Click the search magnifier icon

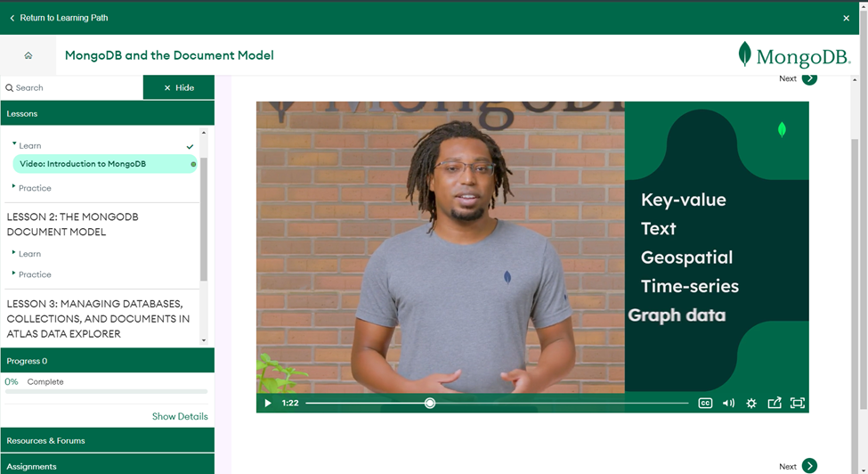[10, 87]
